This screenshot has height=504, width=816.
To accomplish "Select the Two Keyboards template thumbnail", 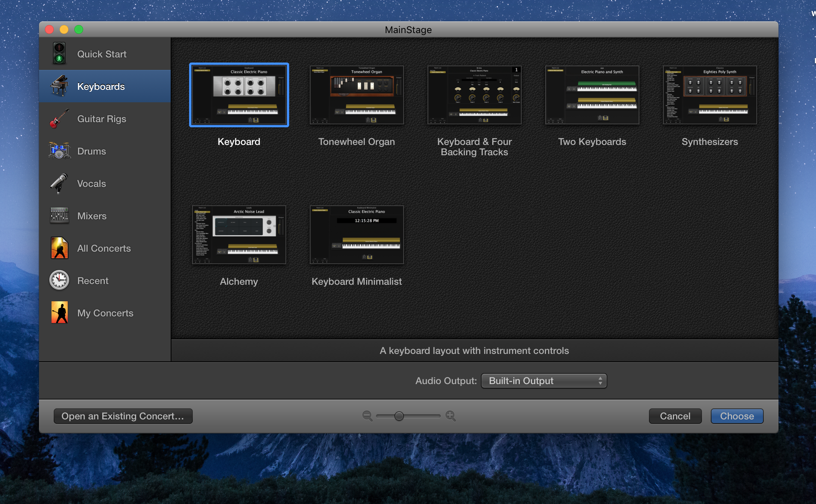I will [592, 95].
